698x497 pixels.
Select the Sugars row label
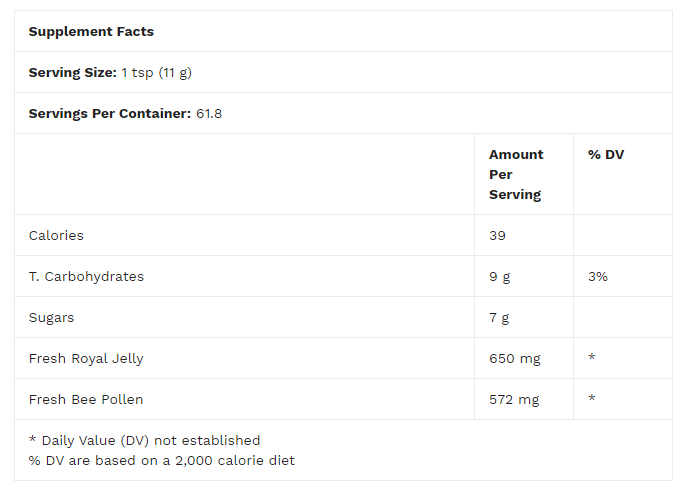pos(51,318)
